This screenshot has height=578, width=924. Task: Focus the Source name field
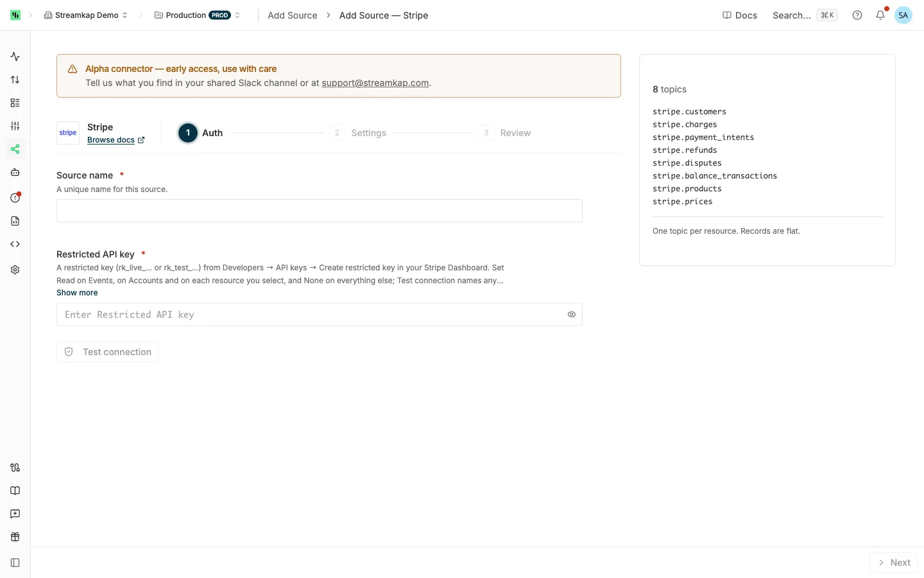(x=320, y=211)
